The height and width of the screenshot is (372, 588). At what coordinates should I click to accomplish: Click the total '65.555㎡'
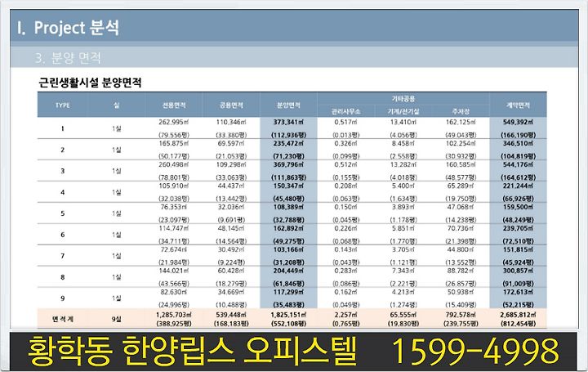(403, 315)
